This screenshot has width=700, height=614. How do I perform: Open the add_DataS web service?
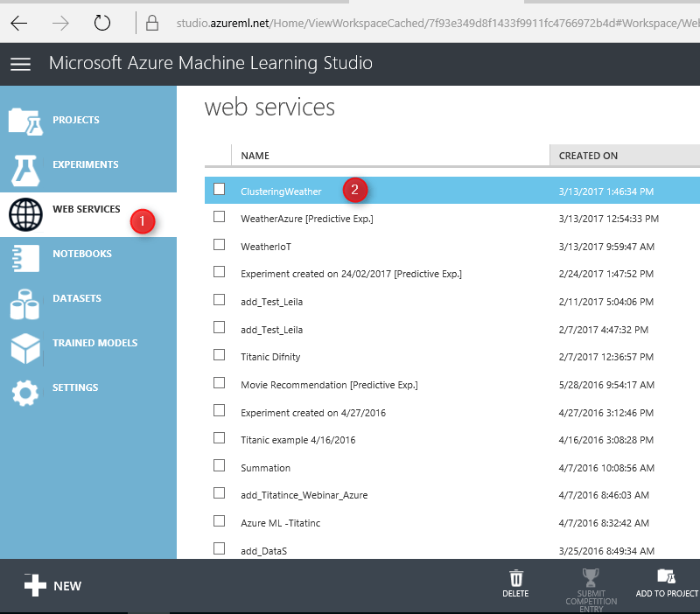click(x=264, y=551)
